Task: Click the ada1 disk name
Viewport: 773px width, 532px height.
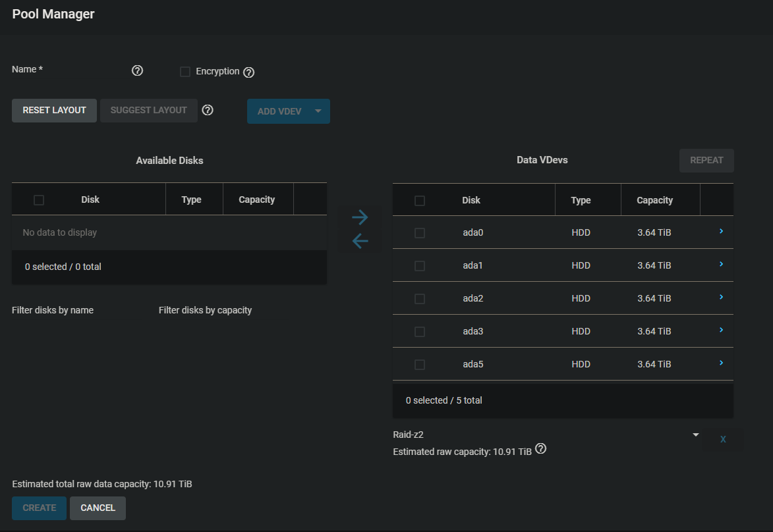Action: point(472,265)
